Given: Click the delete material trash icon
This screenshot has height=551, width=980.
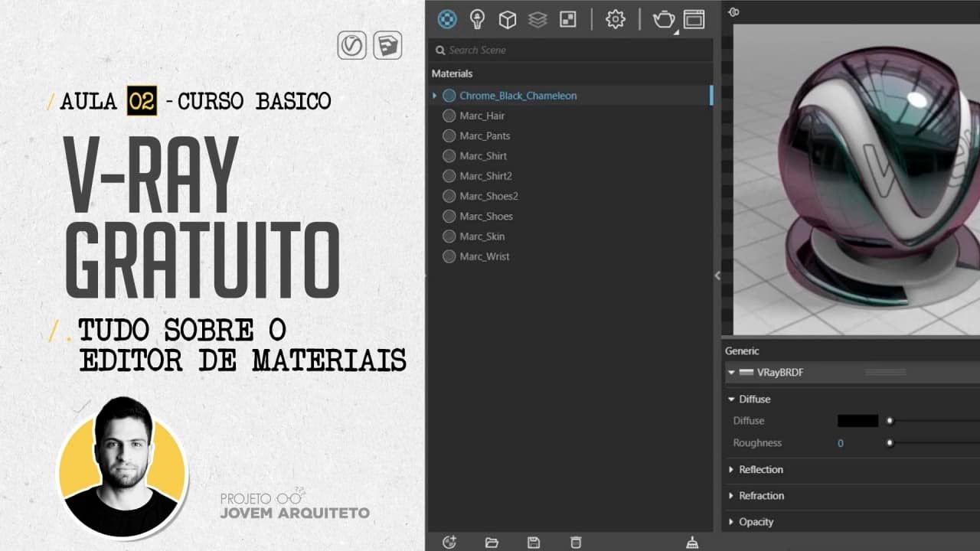Looking at the screenshot, I should 576,543.
